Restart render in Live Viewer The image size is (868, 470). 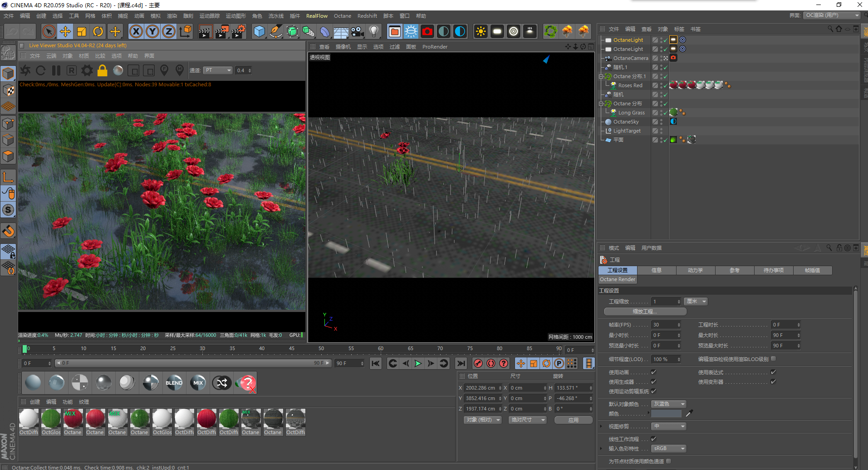[40, 70]
